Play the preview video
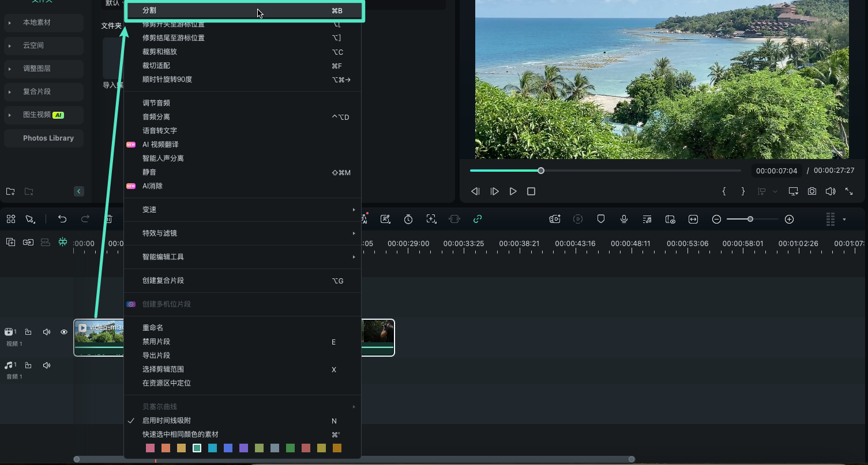 [x=513, y=191]
